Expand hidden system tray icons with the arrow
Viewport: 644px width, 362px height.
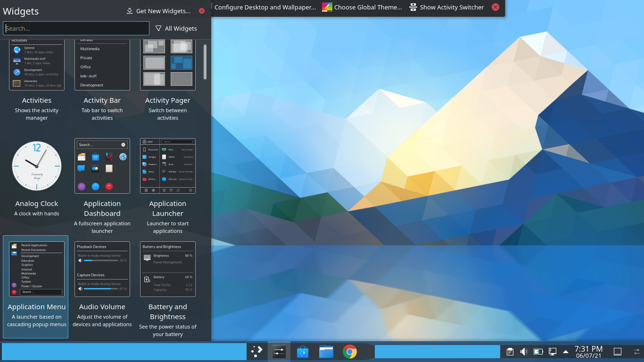click(x=566, y=351)
